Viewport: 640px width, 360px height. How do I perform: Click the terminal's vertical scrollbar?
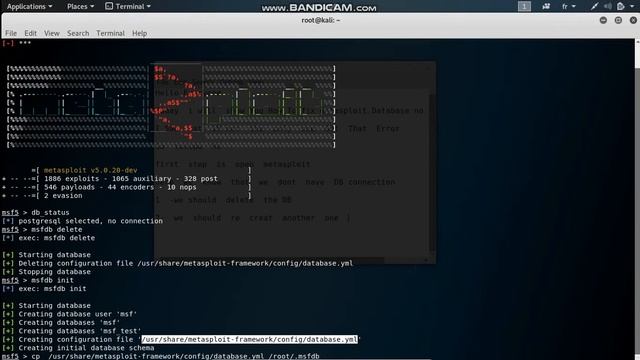[x=637, y=199]
